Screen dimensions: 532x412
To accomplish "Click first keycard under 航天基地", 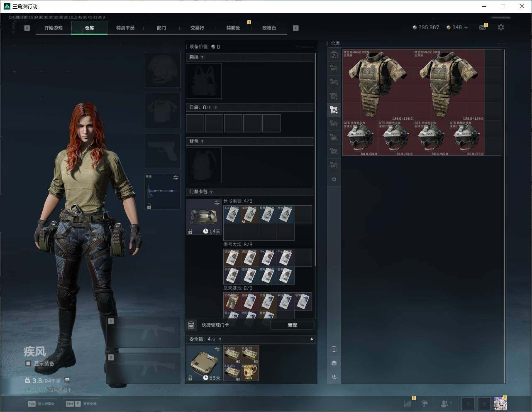I will tap(232, 302).
